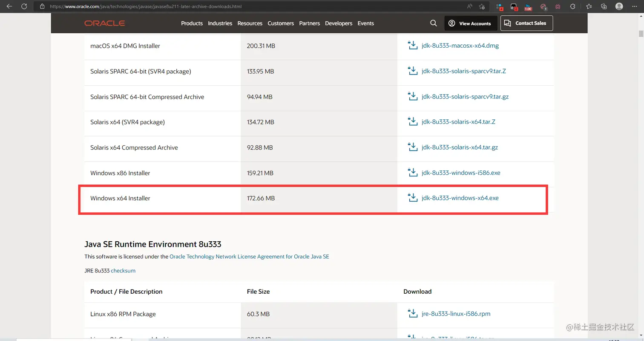Click the page vertical scrollbar thumb

click(x=641, y=34)
